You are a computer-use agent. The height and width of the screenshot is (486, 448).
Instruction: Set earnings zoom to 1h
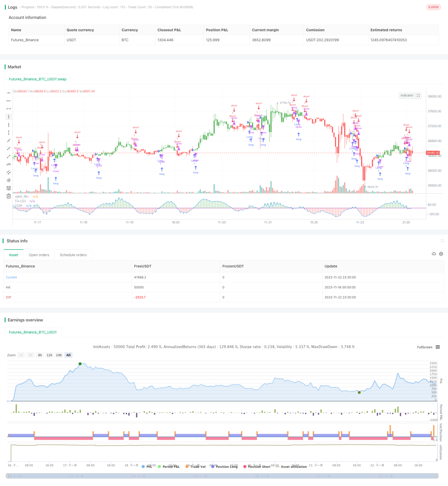[x=21, y=355]
